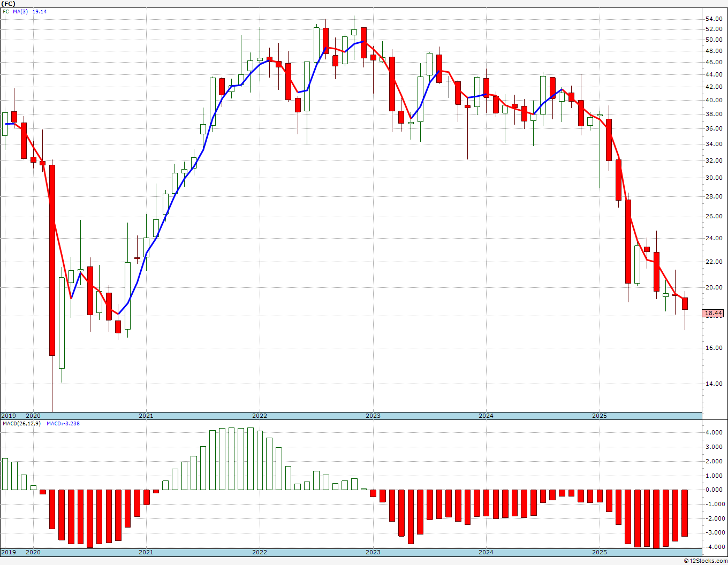
Task: Click the 32.00 price axis label
Action: pos(714,161)
